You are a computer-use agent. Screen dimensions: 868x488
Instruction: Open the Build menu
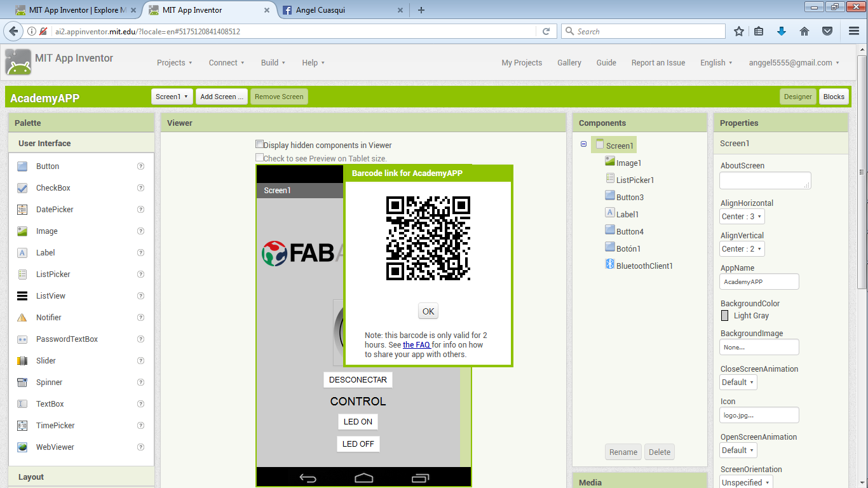(273, 63)
